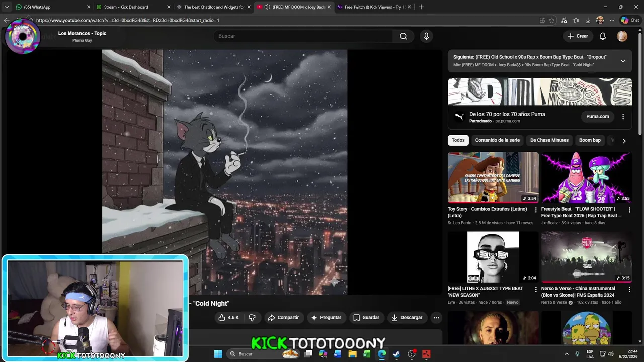Close the active MF DOOM YouTube tab
This screenshot has width=644, height=362.
[329, 7]
